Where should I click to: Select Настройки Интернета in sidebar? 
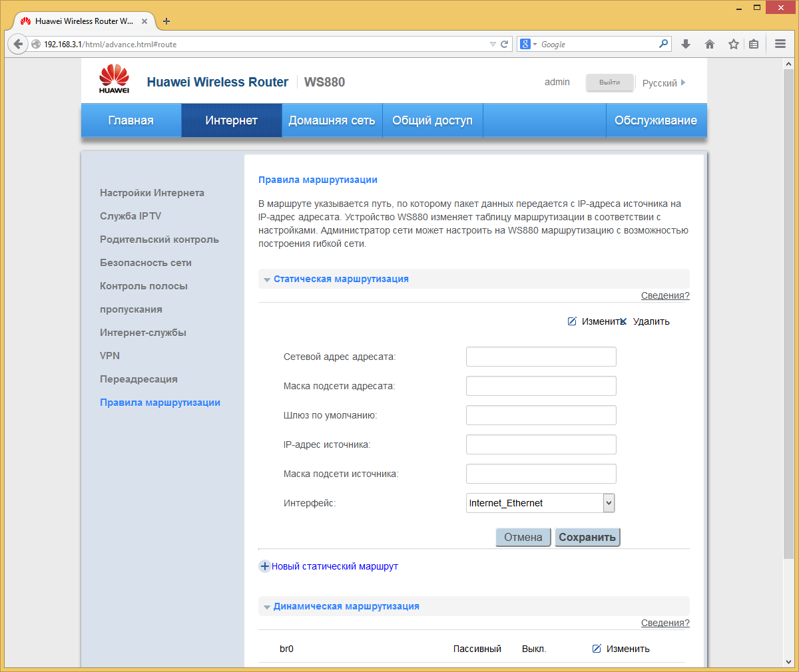coord(152,193)
